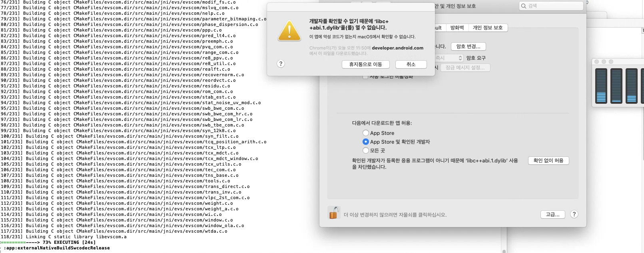
Task: Click the second CPU usage bar meter
Action: click(616, 86)
